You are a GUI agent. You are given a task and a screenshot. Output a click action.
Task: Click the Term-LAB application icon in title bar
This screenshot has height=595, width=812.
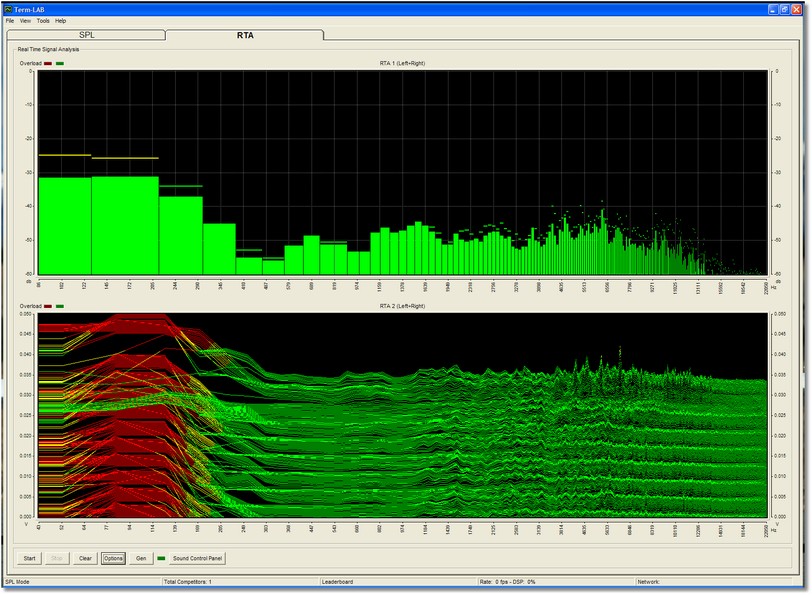[8, 9]
